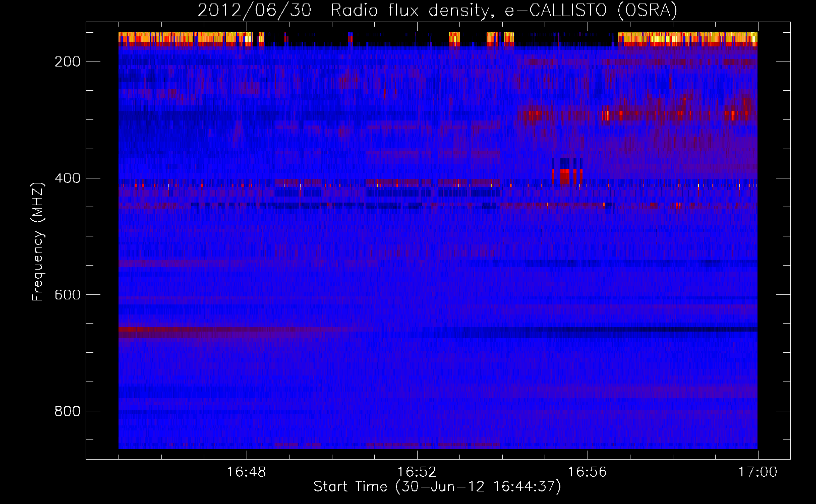
Task: Click the 200 frequency tick label
Action: [68, 61]
